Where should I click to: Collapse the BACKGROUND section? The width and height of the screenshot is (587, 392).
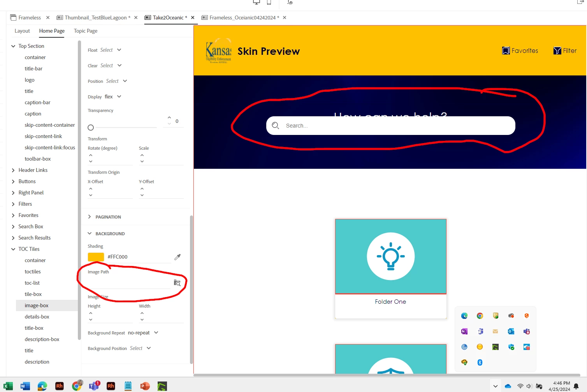[90, 233]
